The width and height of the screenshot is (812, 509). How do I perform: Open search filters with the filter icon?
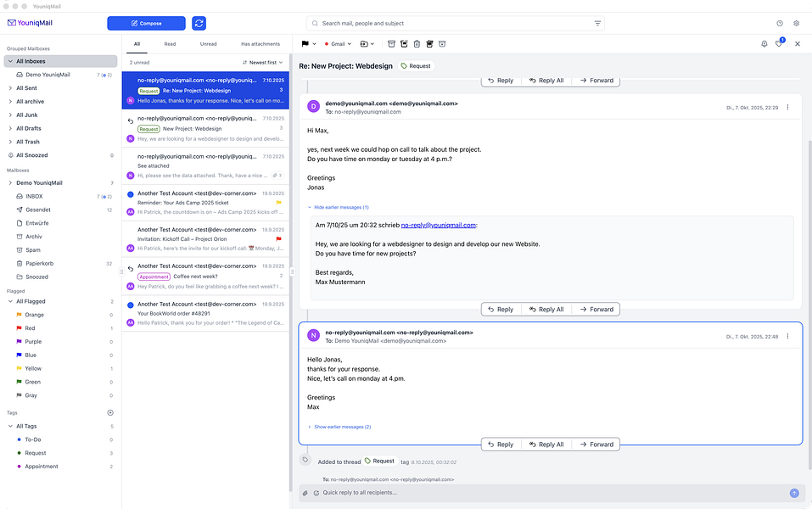tap(597, 23)
